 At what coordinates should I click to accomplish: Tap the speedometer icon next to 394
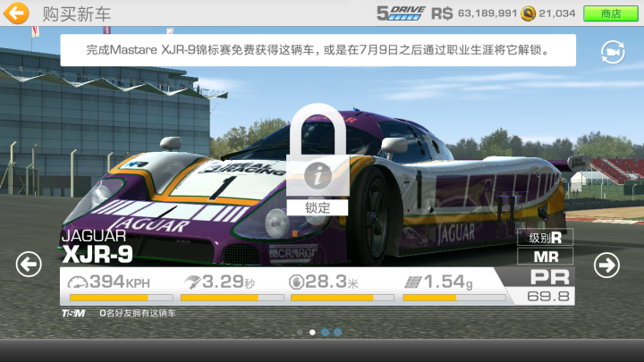coord(78,282)
